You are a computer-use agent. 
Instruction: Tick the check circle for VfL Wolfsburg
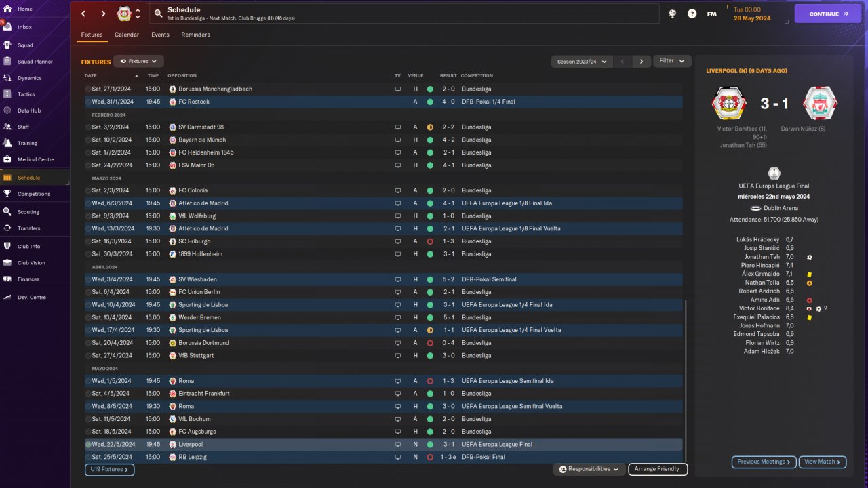point(88,216)
